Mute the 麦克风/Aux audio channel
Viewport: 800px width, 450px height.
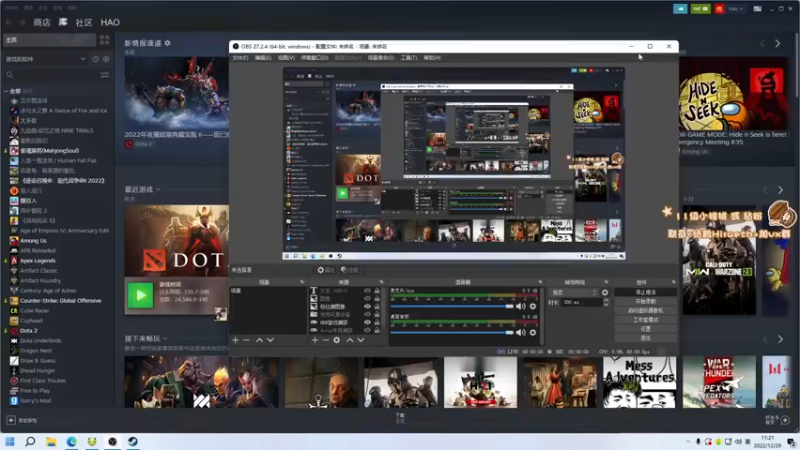(520, 306)
